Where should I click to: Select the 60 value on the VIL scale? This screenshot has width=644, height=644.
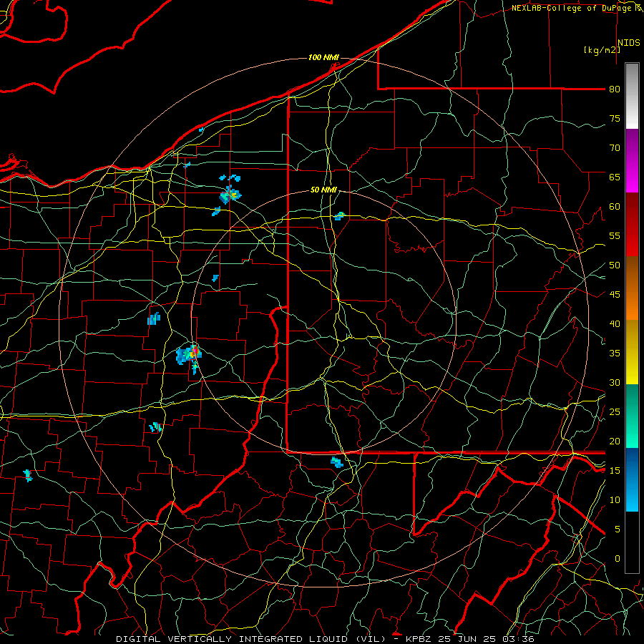pyautogui.click(x=615, y=207)
